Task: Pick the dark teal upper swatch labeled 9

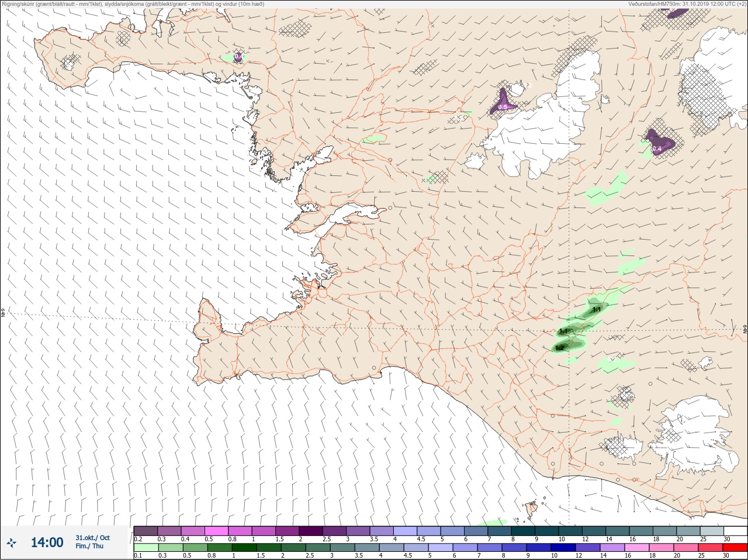Action: pos(548,531)
